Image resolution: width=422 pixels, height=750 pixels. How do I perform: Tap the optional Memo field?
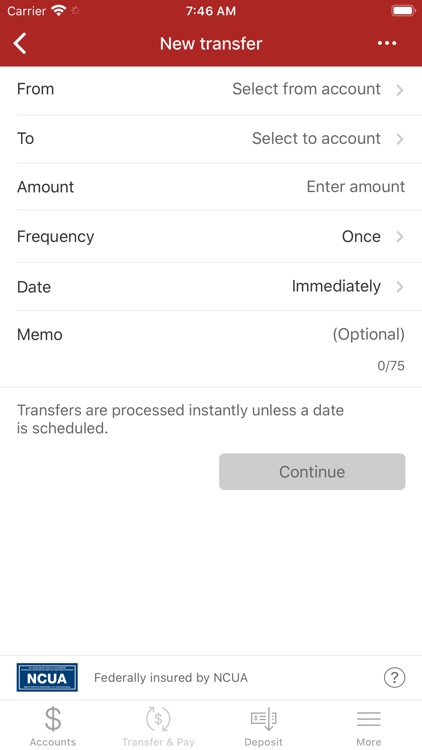(x=368, y=334)
